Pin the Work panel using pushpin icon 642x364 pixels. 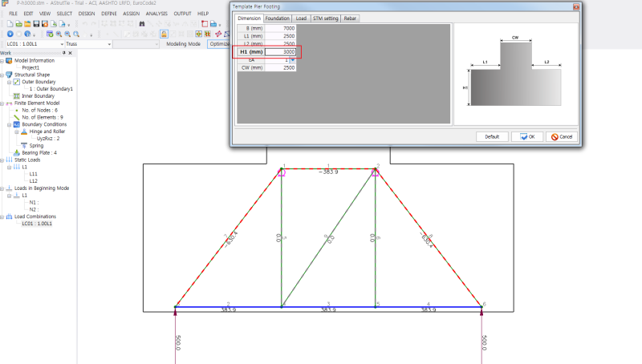point(64,53)
